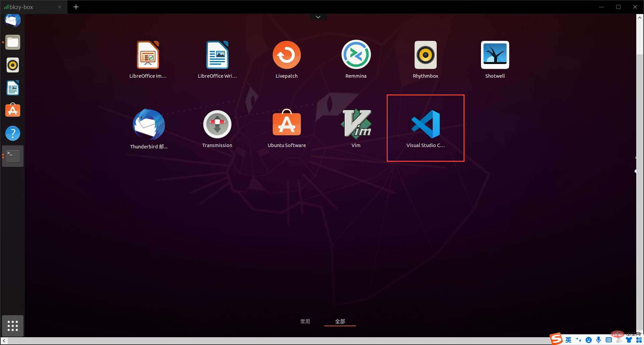Screen dimensions: 644x345
Task: Open the Livepatch application
Action: tap(286, 60)
